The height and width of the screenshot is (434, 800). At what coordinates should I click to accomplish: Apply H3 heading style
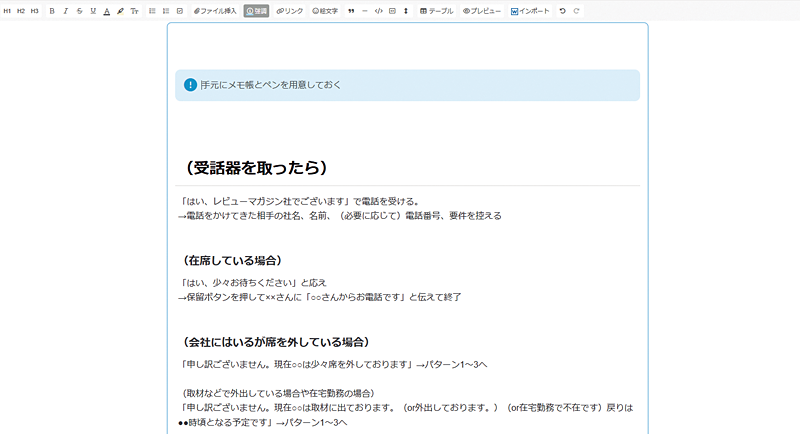(34, 11)
